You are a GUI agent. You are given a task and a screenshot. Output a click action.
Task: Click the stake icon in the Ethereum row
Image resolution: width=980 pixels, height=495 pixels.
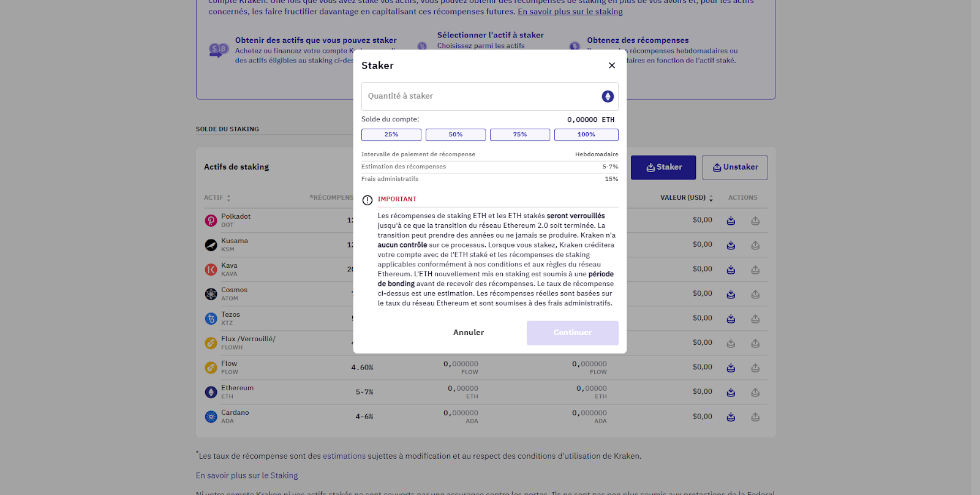pos(731,392)
